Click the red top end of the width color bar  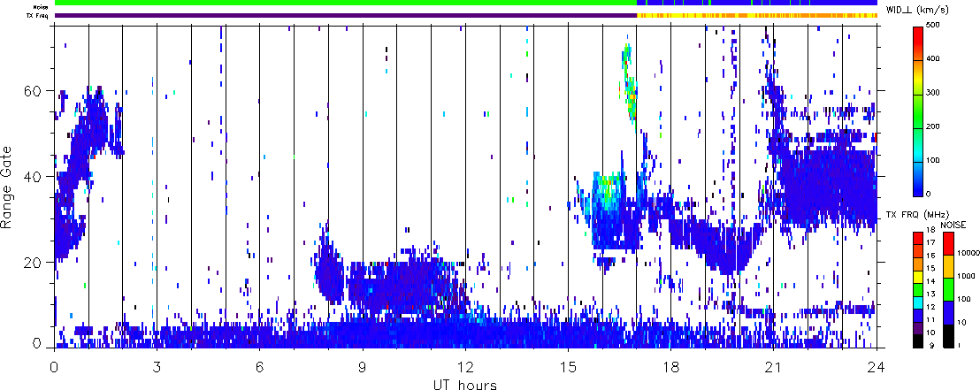(x=916, y=34)
